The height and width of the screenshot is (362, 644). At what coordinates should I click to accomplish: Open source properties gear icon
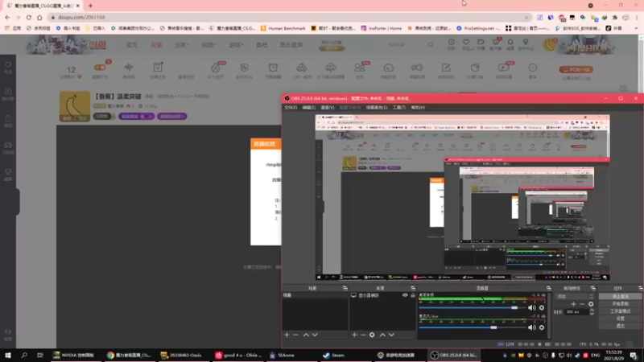[x=372, y=335]
